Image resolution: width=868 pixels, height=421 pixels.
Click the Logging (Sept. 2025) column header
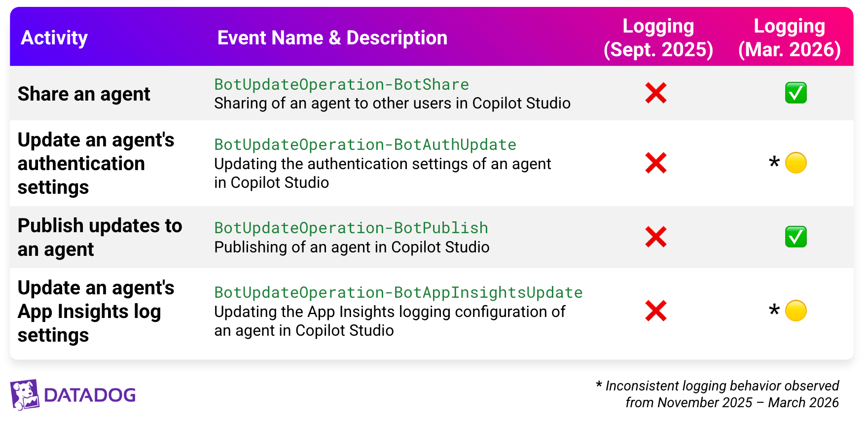click(x=658, y=38)
